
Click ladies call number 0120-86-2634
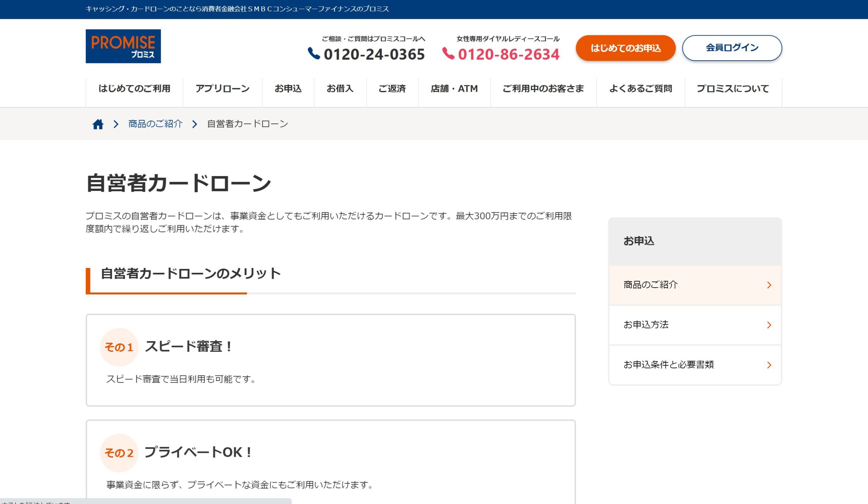pos(509,54)
